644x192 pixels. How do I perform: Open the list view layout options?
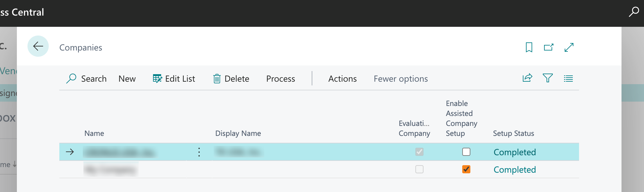(x=568, y=79)
